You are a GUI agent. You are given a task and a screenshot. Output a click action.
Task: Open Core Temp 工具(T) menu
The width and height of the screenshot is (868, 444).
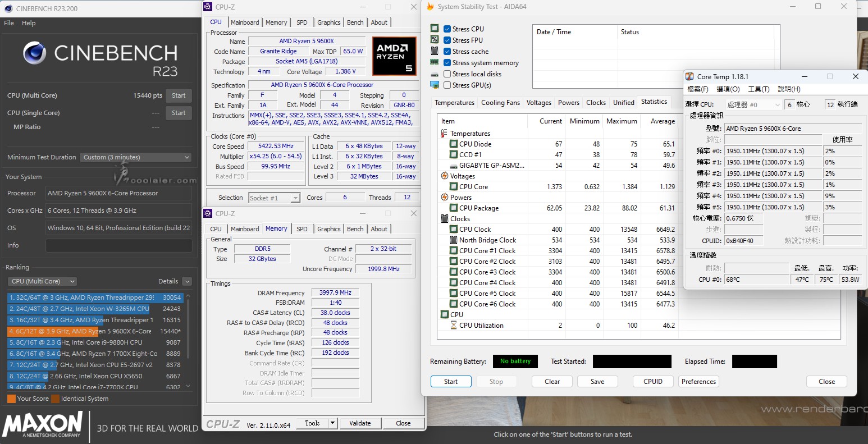(759, 89)
